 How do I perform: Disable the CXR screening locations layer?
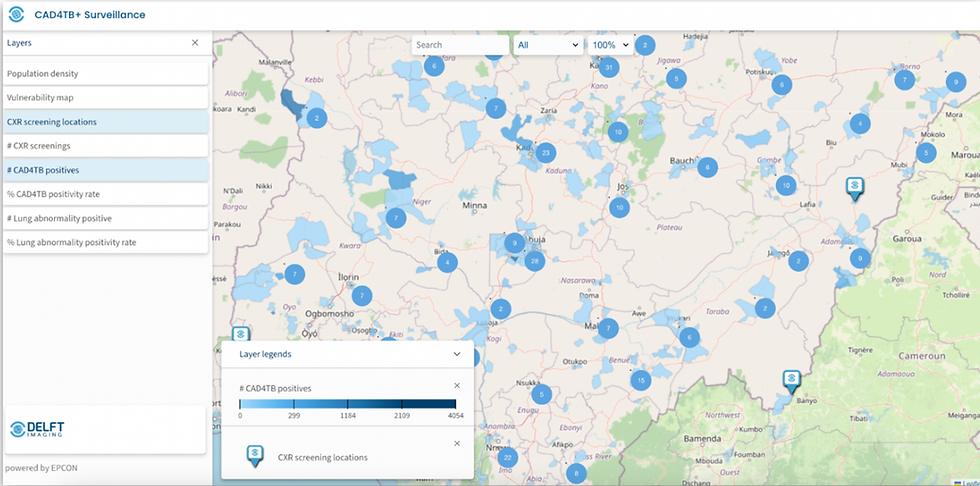pos(106,122)
